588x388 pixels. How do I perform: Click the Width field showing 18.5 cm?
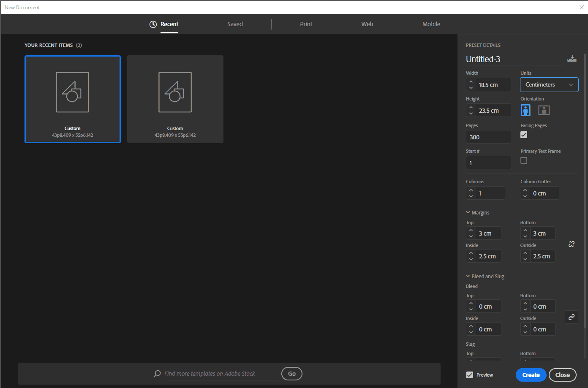click(x=494, y=85)
